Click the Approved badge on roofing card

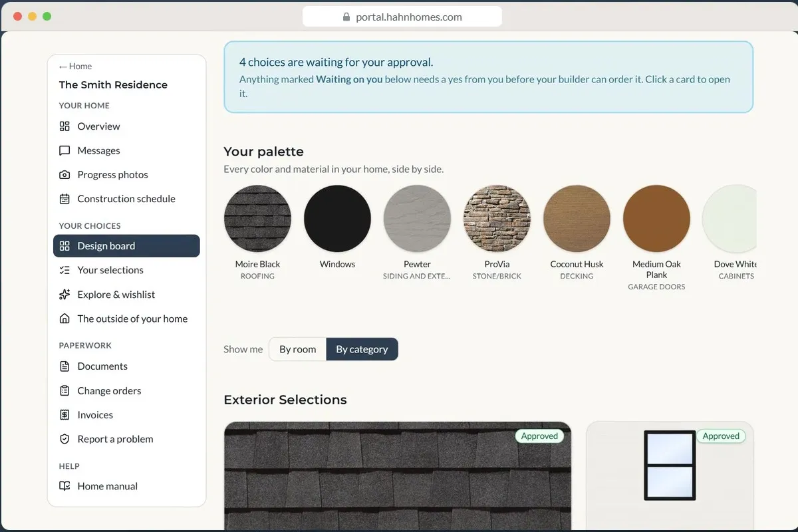tap(539, 436)
